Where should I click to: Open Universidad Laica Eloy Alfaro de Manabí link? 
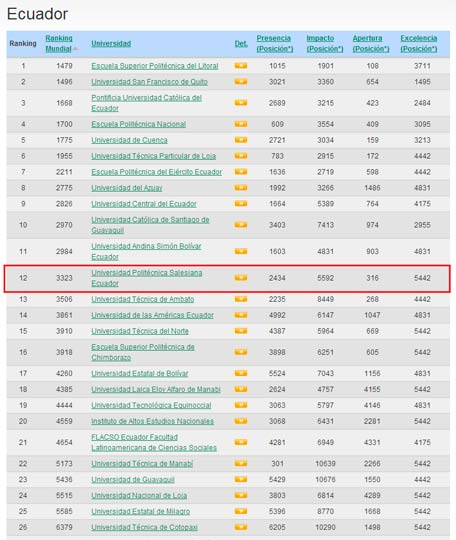(156, 389)
